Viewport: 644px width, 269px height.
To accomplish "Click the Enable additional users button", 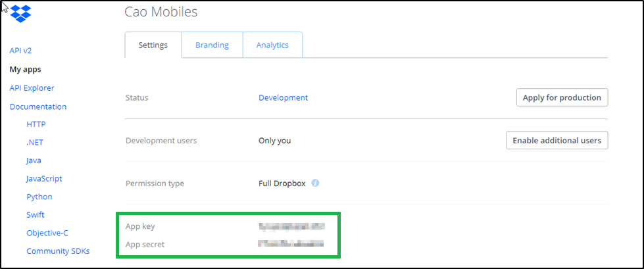I will click(x=557, y=141).
